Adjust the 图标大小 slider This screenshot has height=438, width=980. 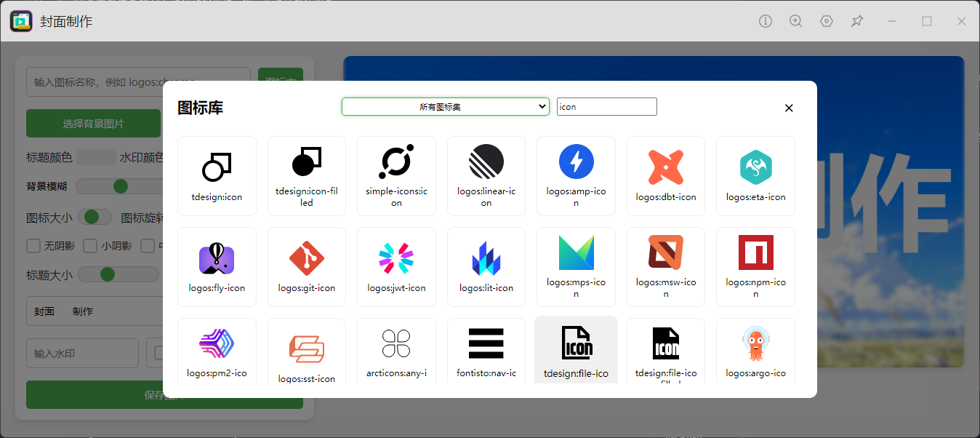pyautogui.click(x=95, y=217)
